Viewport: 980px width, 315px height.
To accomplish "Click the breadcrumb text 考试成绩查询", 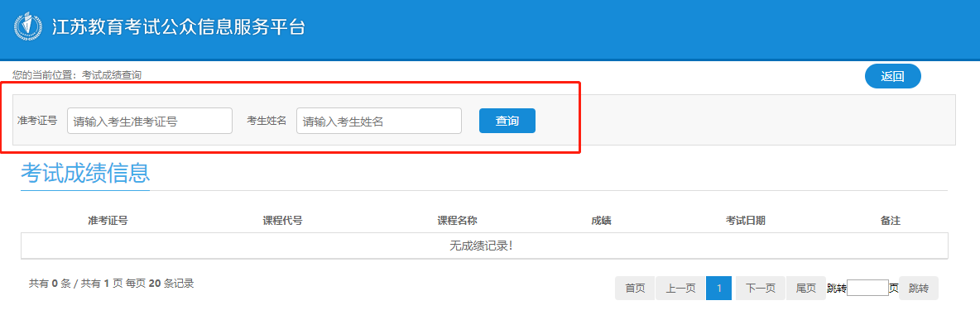I will [x=111, y=75].
